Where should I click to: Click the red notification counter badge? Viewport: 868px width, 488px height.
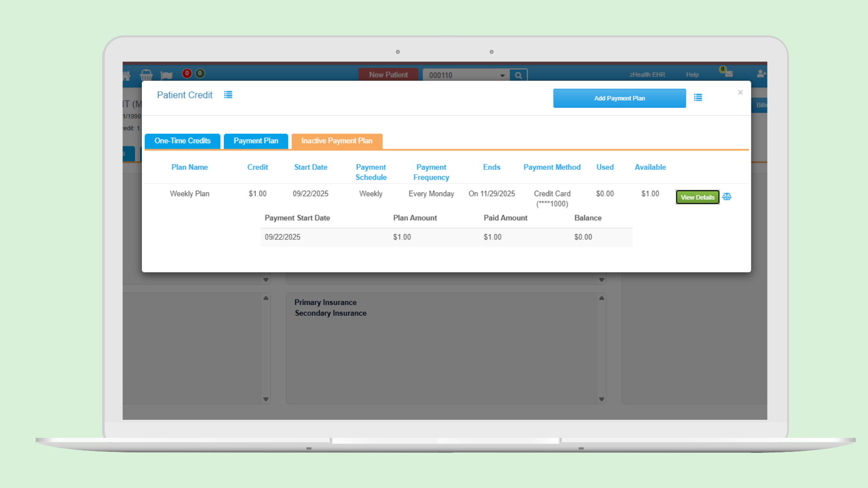187,73
